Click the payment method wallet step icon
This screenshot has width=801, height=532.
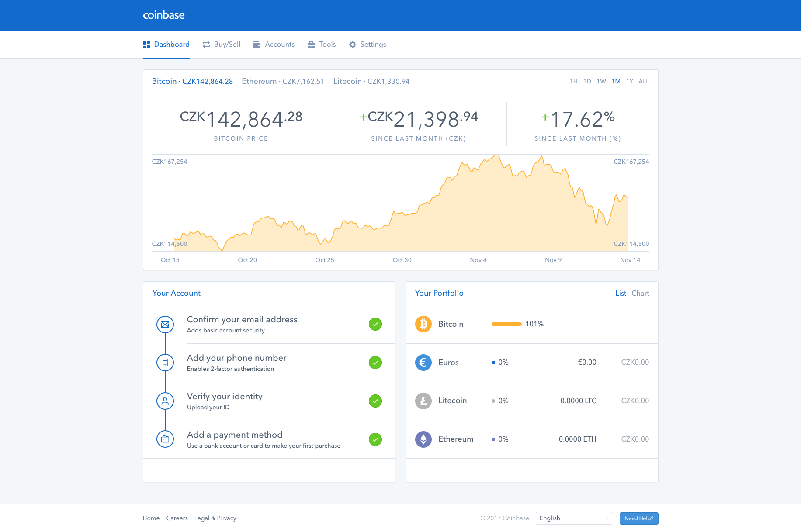tap(165, 439)
